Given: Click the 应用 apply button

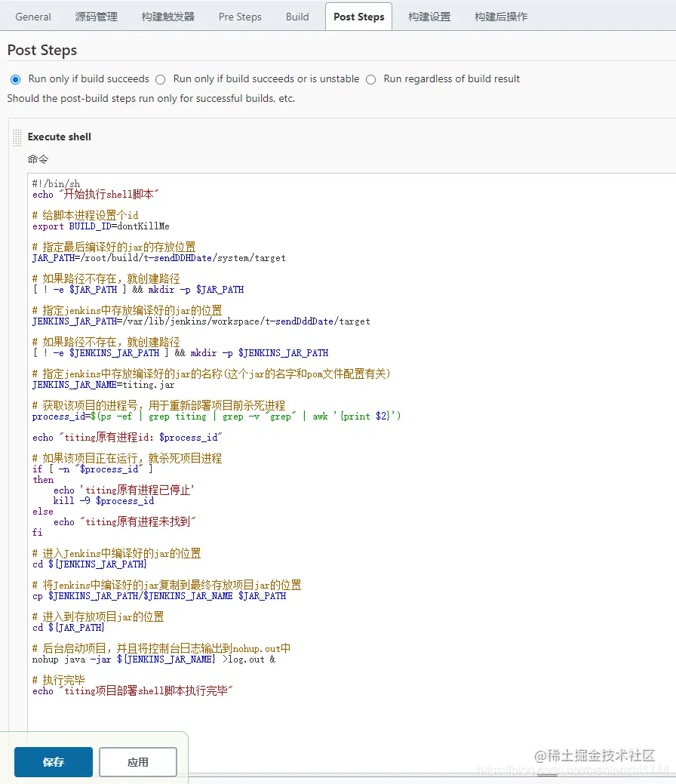Looking at the screenshot, I should [x=138, y=762].
